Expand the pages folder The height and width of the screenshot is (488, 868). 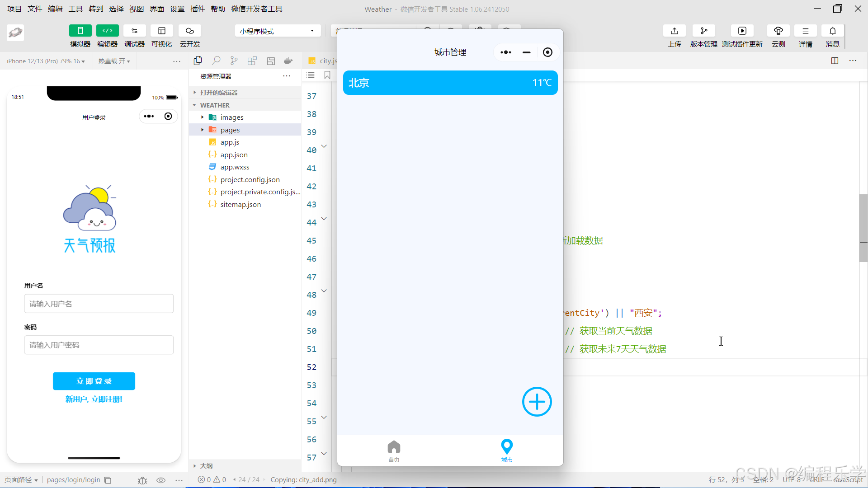(230, 130)
